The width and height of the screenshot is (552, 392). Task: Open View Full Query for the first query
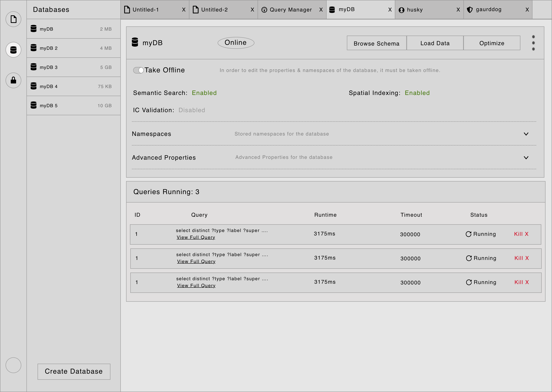(196, 237)
